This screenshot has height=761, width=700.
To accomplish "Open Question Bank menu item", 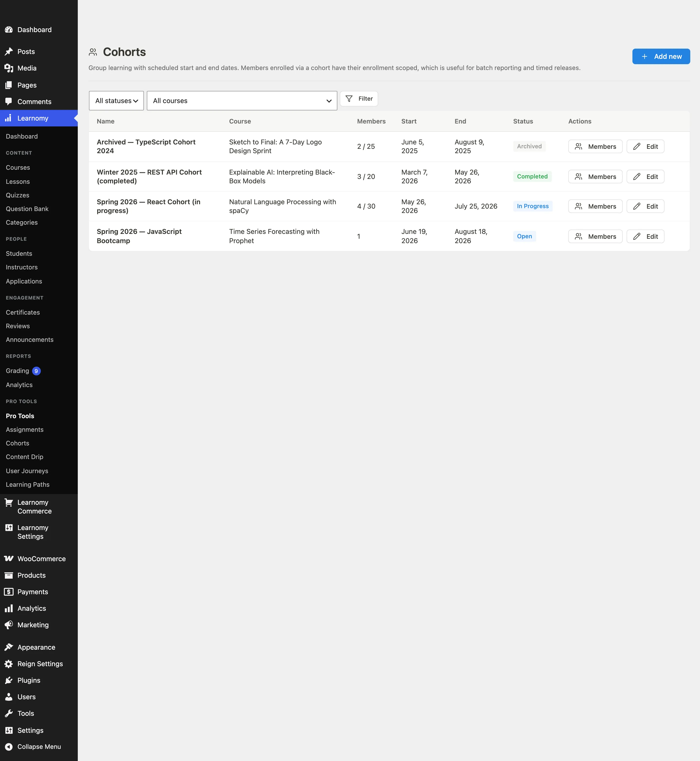I will [x=27, y=209].
